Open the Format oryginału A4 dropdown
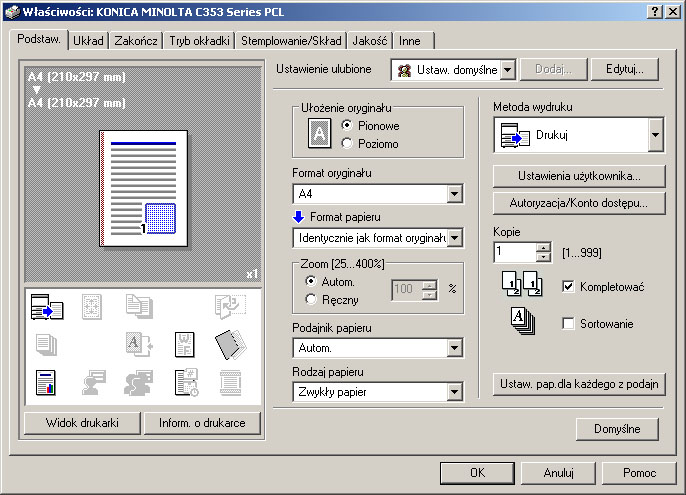686x495 pixels. (454, 194)
